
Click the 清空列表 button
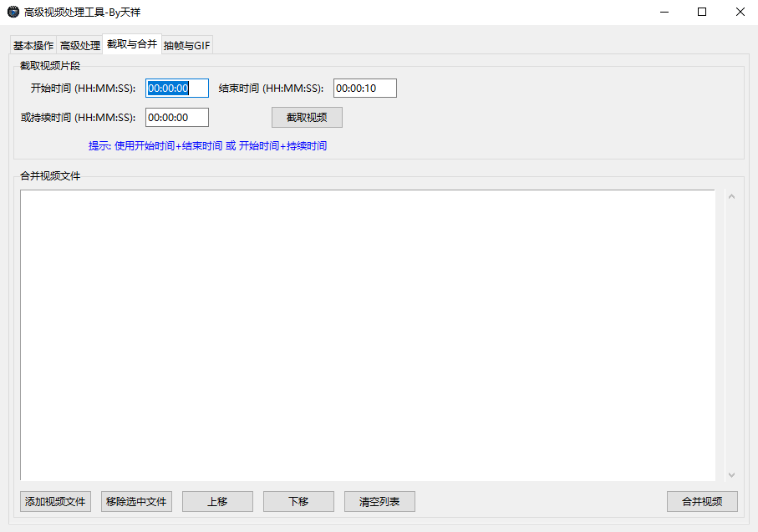point(379,502)
